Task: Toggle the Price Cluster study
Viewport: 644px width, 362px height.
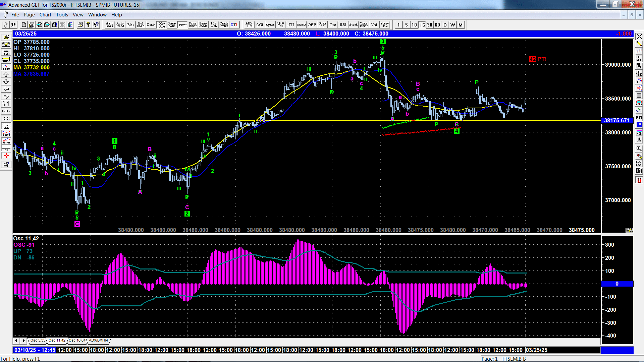Action: pos(193,25)
